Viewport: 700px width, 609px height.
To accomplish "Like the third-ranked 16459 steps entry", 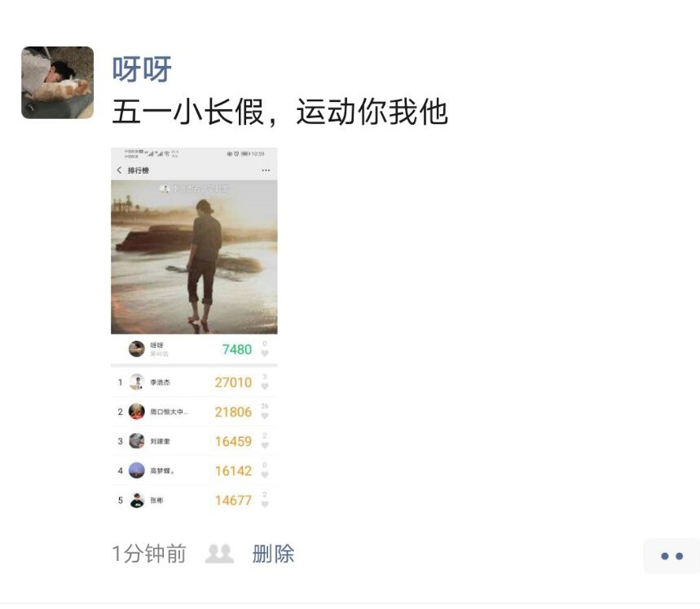I will tap(265, 445).
